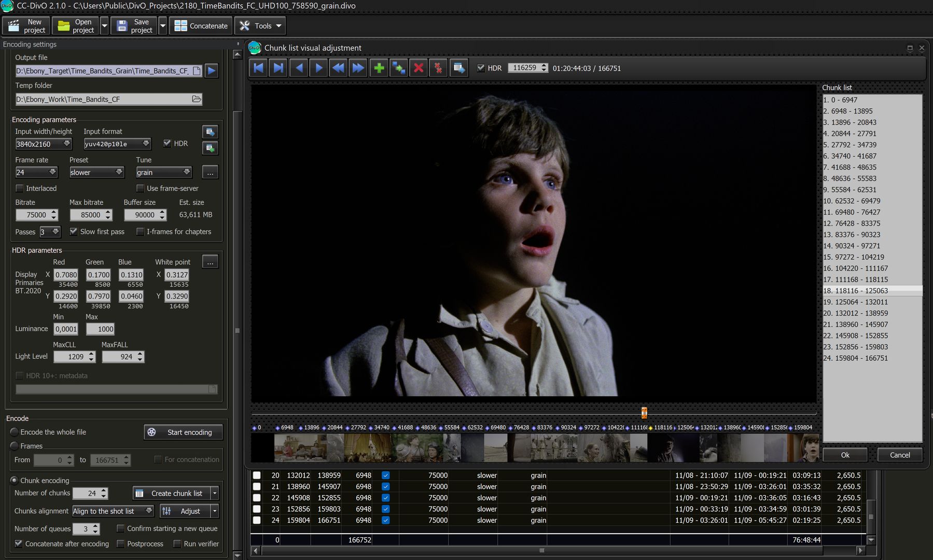The height and width of the screenshot is (560, 933).
Task: Expand Open project dropdown arrow
Action: 104,26
